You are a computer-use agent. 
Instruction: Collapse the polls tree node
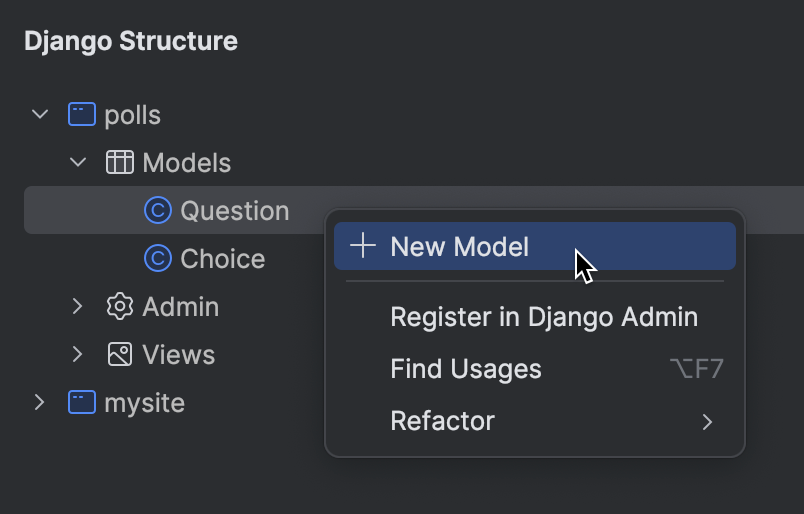[x=40, y=115]
